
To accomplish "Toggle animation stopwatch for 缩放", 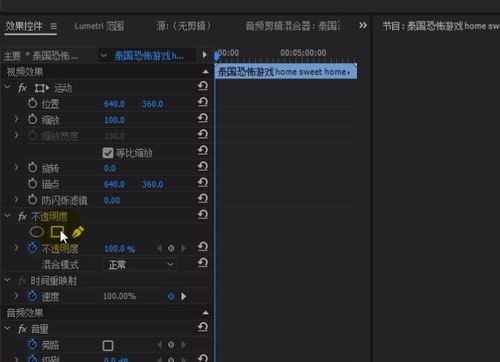I will pyautogui.click(x=32, y=119).
